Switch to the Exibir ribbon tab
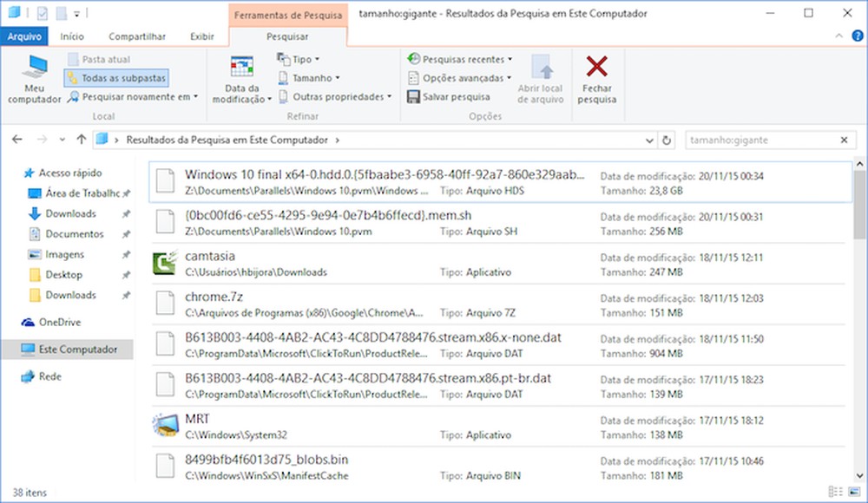The width and height of the screenshot is (868, 503). pyautogui.click(x=202, y=36)
